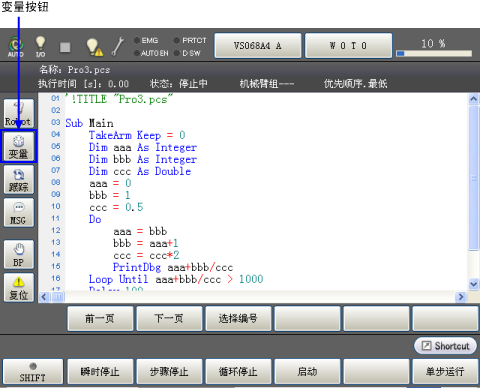Select line 13 bbb = aaa+1
This screenshot has height=388, width=480.
coord(146,243)
